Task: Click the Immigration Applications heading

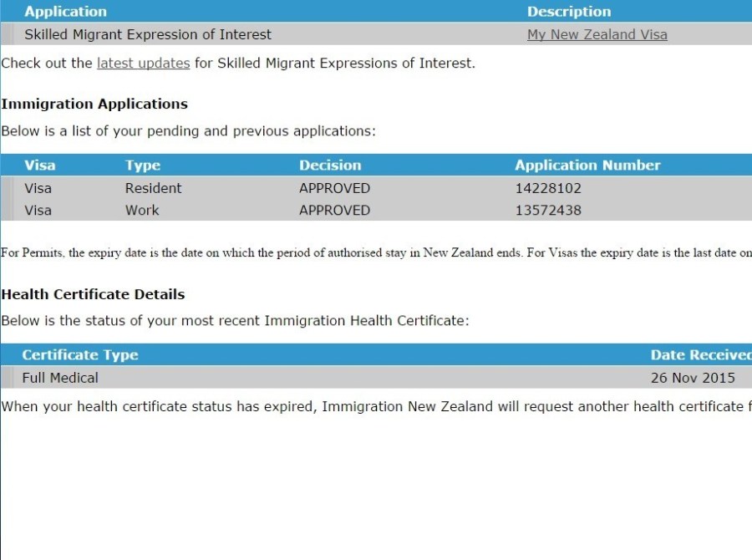Action: tap(94, 104)
